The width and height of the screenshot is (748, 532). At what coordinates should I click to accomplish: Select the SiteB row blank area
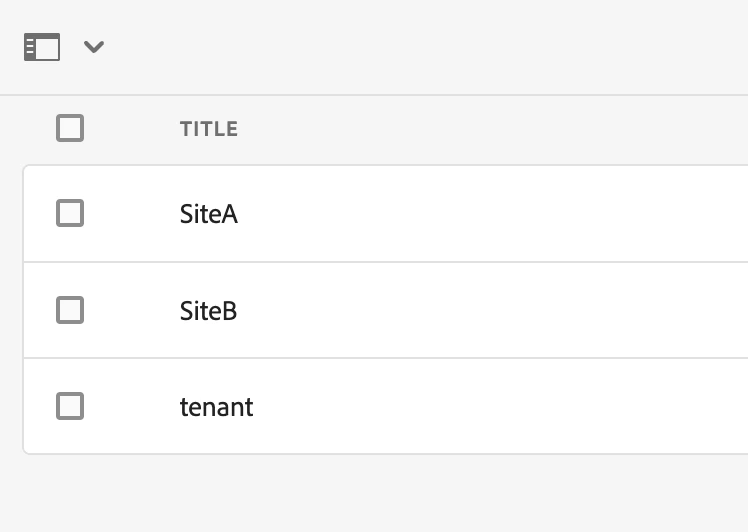click(500, 311)
